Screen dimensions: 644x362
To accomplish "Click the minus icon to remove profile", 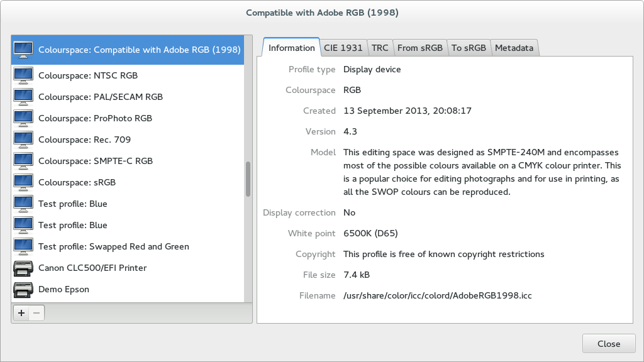I will click(36, 313).
